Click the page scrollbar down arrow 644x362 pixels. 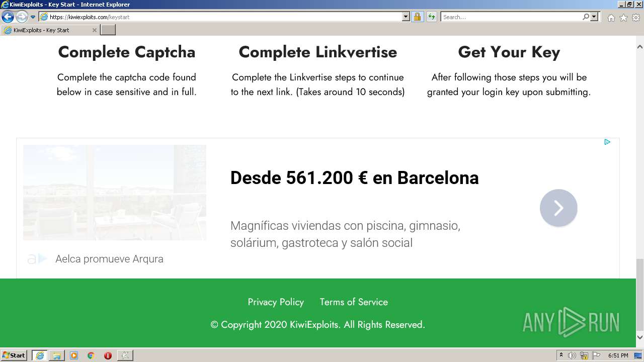point(639,337)
